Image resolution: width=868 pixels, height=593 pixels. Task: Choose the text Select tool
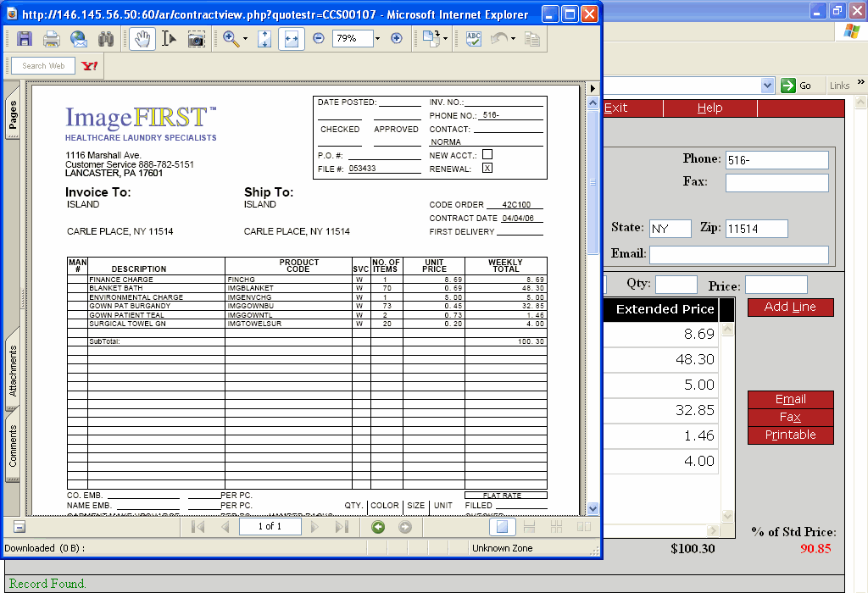pyautogui.click(x=169, y=39)
